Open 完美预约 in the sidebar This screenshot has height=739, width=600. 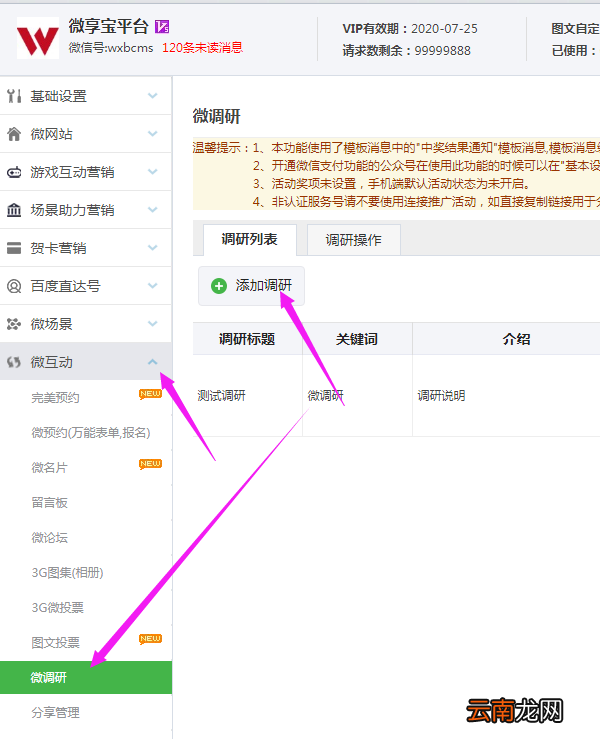pos(55,398)
